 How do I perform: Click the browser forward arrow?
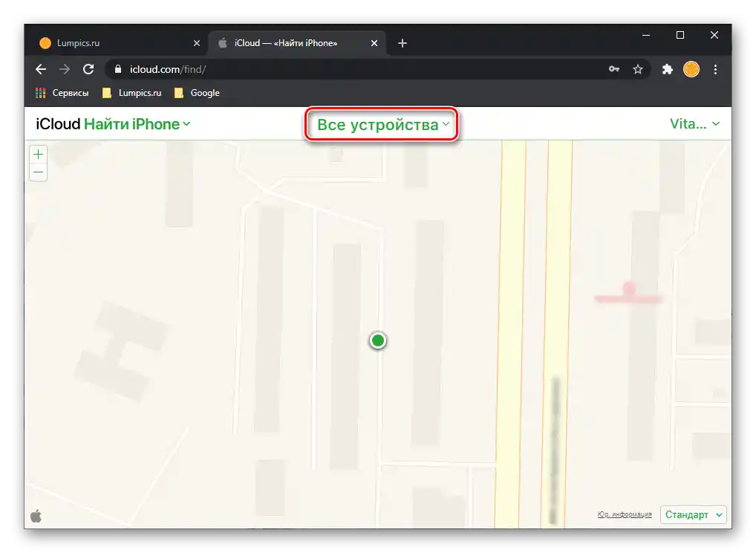click(65, 69)
